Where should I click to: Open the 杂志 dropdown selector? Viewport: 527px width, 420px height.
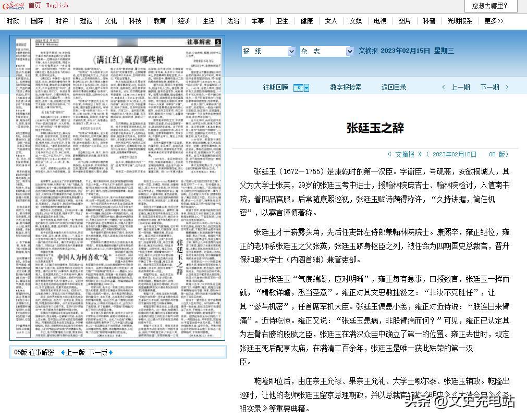[x=327, y=51]
